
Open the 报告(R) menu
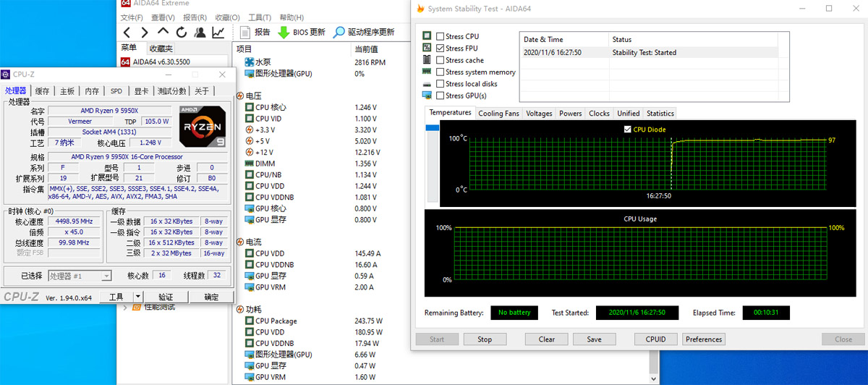coord(195,17)
